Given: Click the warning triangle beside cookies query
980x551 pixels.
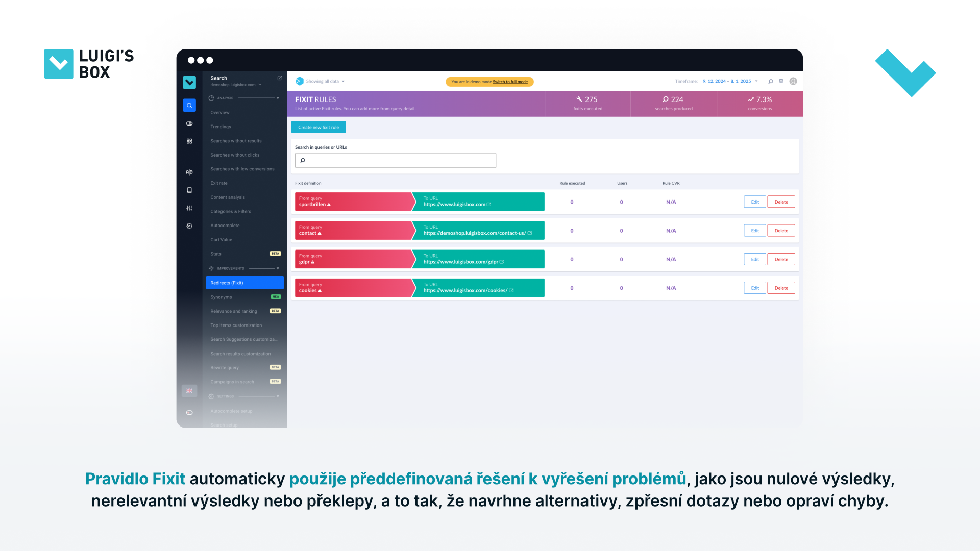Looking at the screenshot, I should (320, 291).
